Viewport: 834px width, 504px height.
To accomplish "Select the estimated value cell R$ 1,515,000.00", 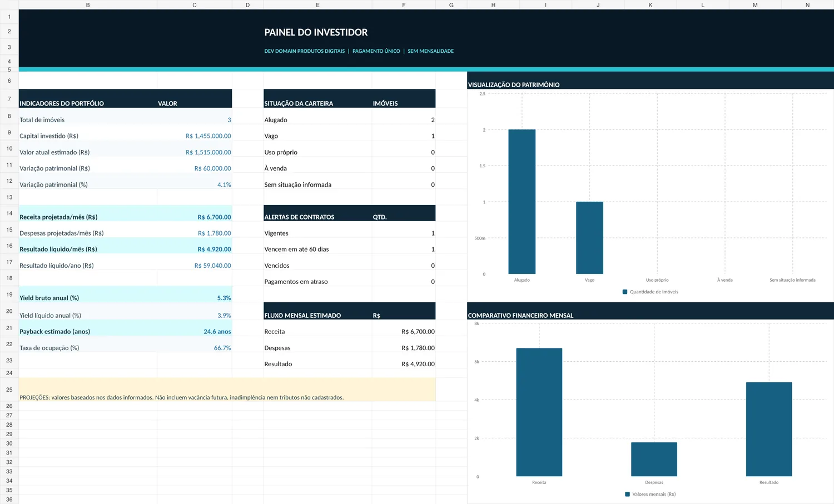I will pos(195,149).
